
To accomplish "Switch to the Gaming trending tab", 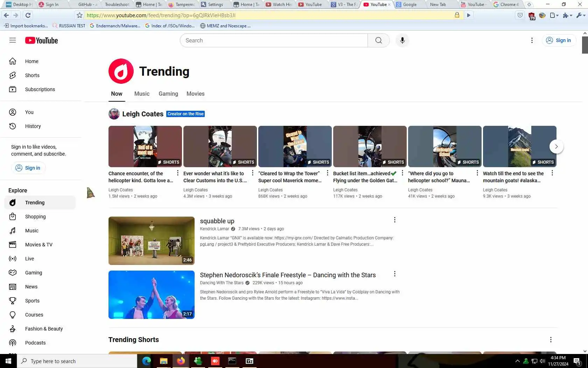I will click(x=168, y=94).
